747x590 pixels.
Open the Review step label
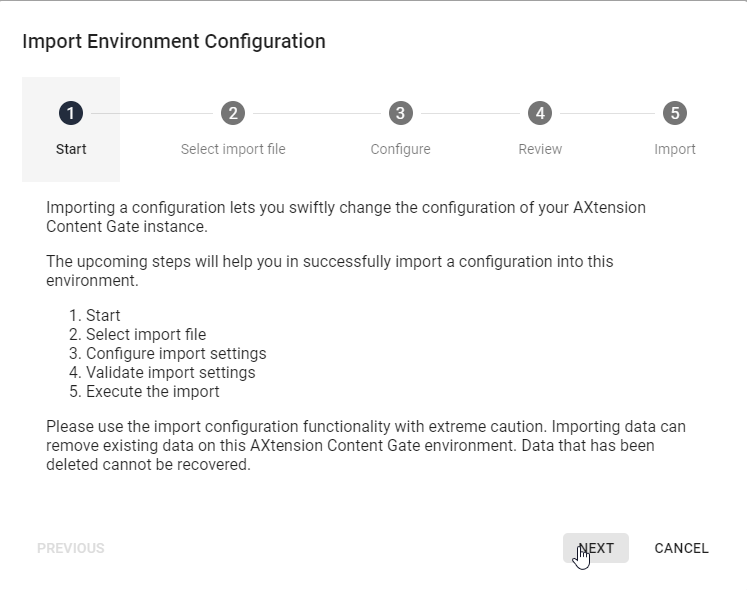[540, 149]
